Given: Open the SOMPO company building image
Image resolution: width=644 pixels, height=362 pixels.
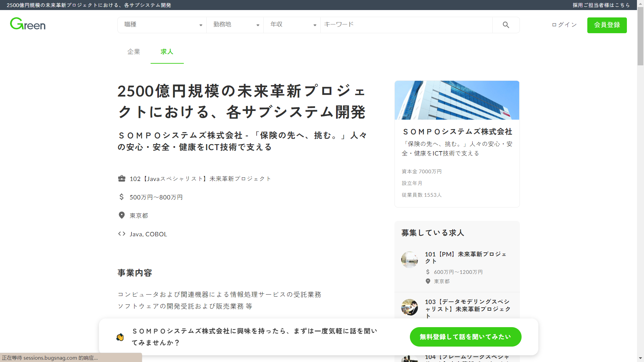Looking at the screenshot, I should click(x=457, y=100).
